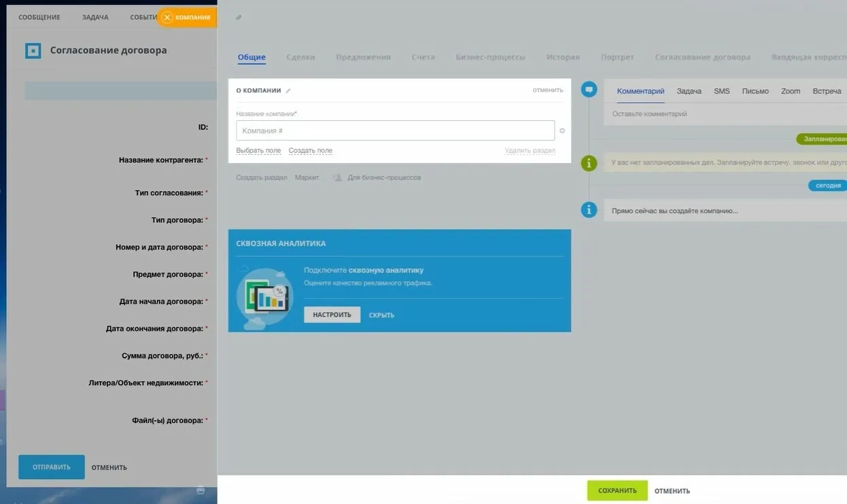Select the SMS timeline tab
This screenshot has width=847, height=504.
coord(722,91)
